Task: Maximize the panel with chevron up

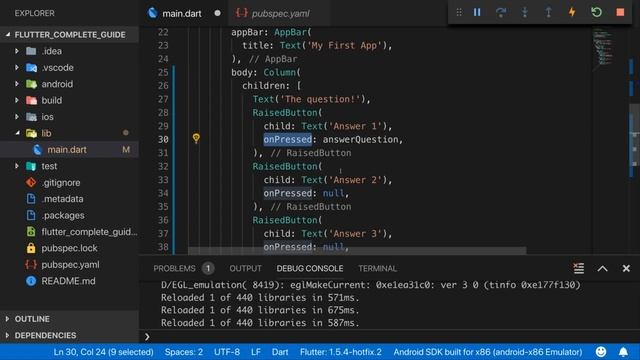Action: pos(602,269)
